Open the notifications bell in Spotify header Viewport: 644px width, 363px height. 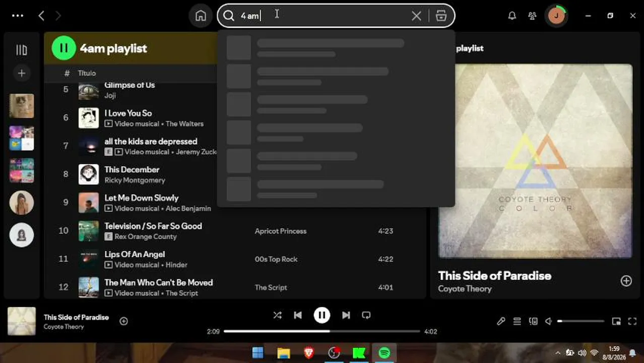(512, 16)
